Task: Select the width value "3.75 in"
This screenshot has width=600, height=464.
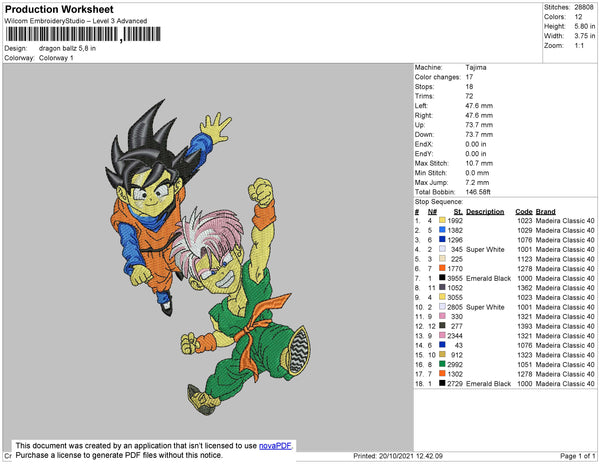Action: 584,36
